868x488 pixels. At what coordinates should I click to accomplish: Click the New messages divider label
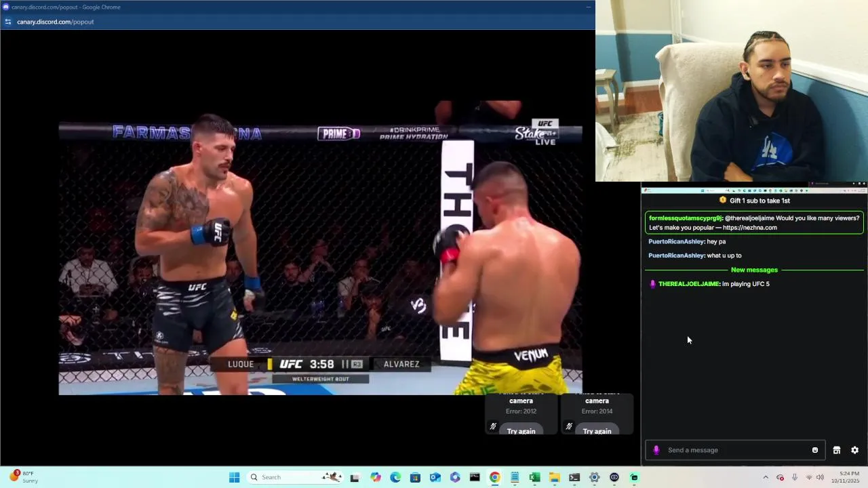(754, 270)
